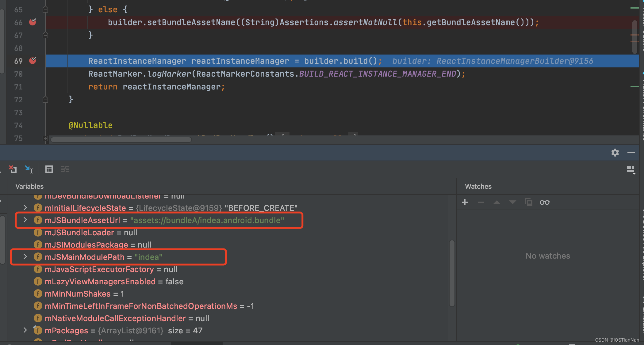
Task: Expand mInitialLifecycleState variable node
Action: coord(25,208)
